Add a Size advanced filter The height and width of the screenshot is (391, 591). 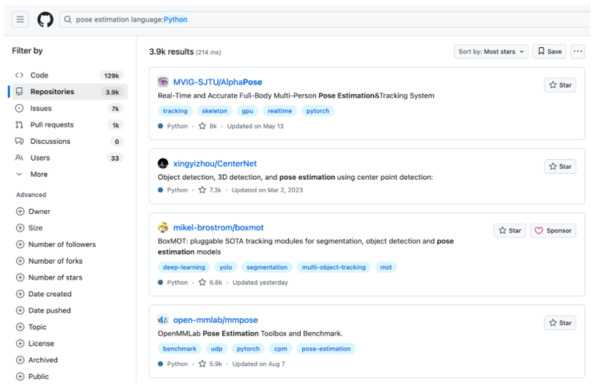click(x=29, y=228)
